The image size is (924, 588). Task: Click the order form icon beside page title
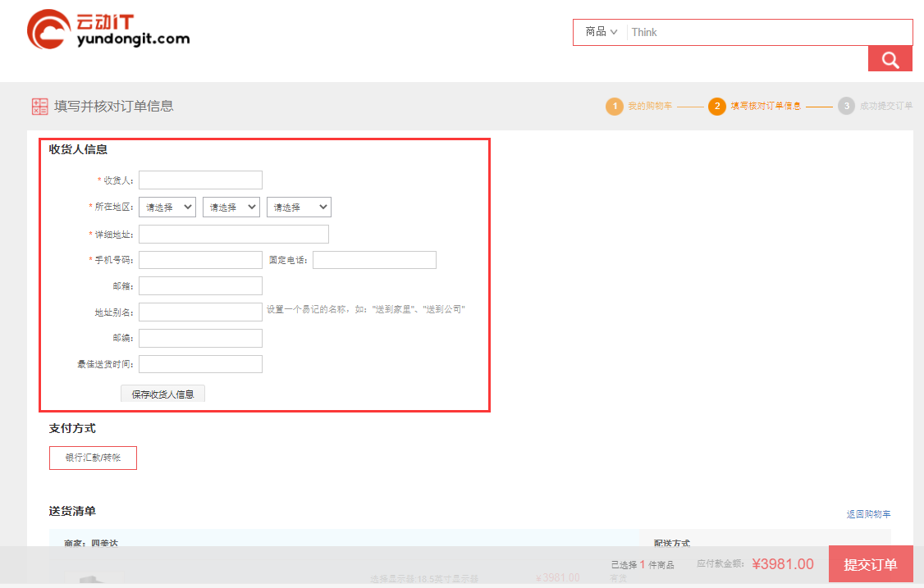click(39, 107)
